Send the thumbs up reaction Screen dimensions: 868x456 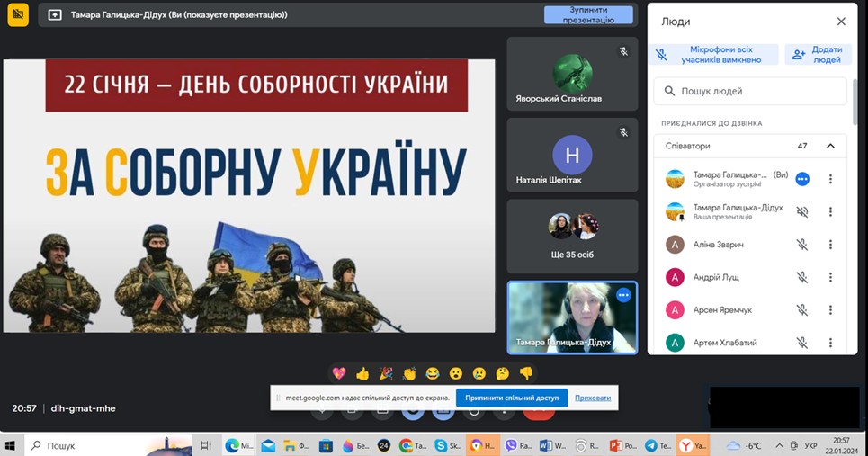tap(362, 373)
